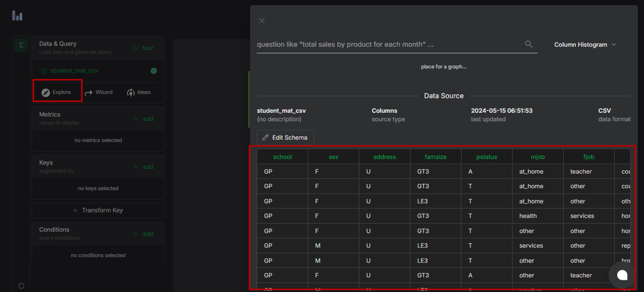Toggle green status dot of student_mat_csv
The height and width of the screenshot is (292, 644).
154,71
